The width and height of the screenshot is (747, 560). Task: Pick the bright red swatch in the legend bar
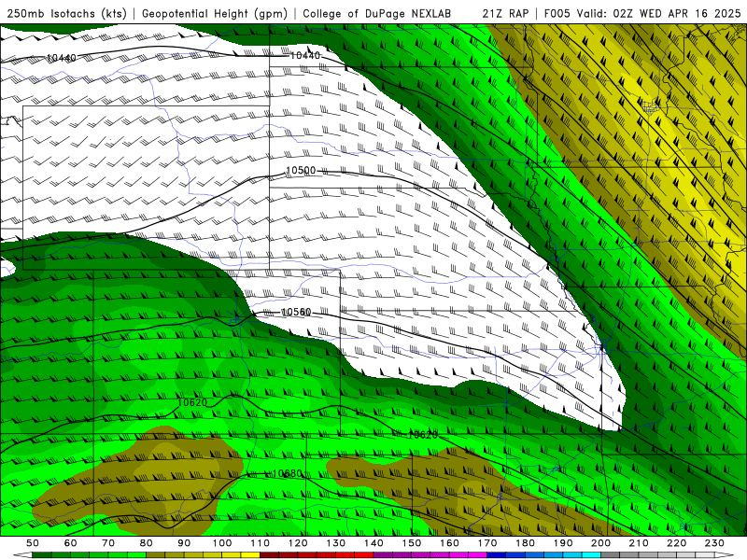click(x=364, y=555)
